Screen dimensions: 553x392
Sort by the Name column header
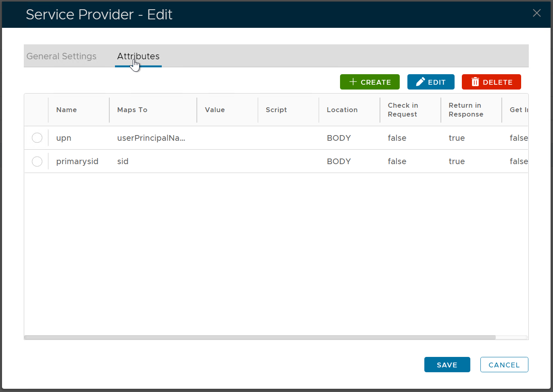pyautogui.click(x=67, y=110)
